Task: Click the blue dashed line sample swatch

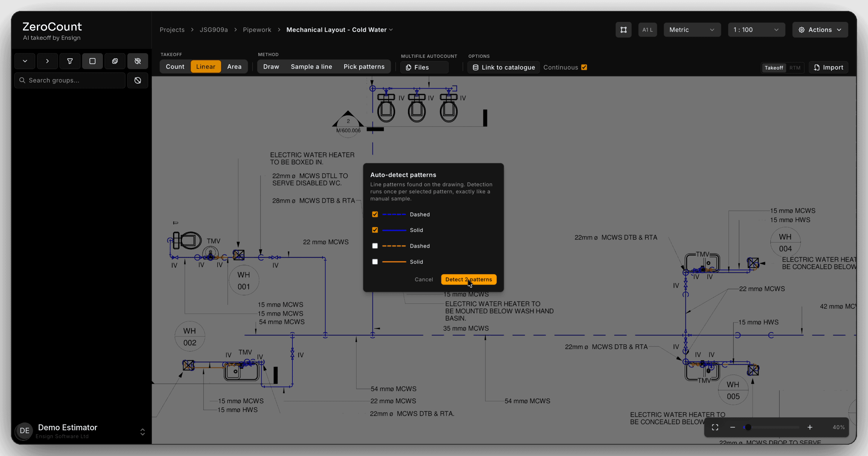Action: click(394, 214)
